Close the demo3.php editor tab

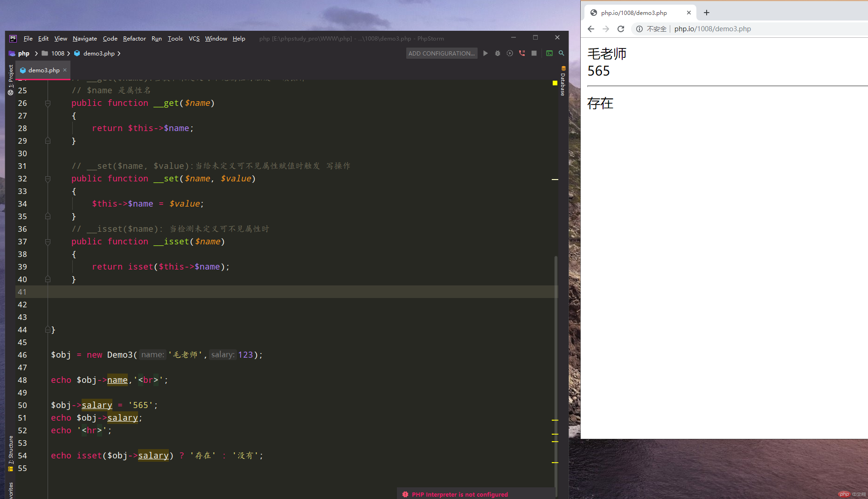[65, 70]
